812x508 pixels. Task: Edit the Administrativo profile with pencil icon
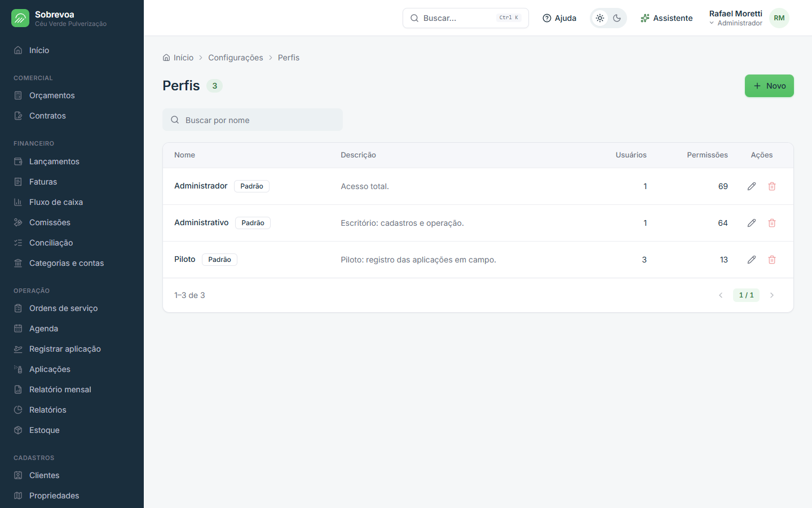752,223
